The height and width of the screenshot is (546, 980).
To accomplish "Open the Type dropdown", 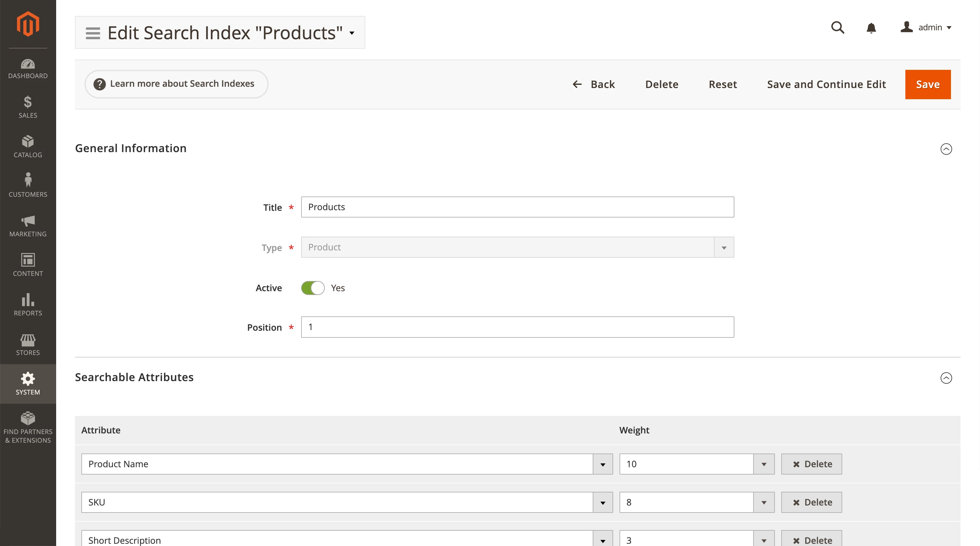I will [724, 247].
